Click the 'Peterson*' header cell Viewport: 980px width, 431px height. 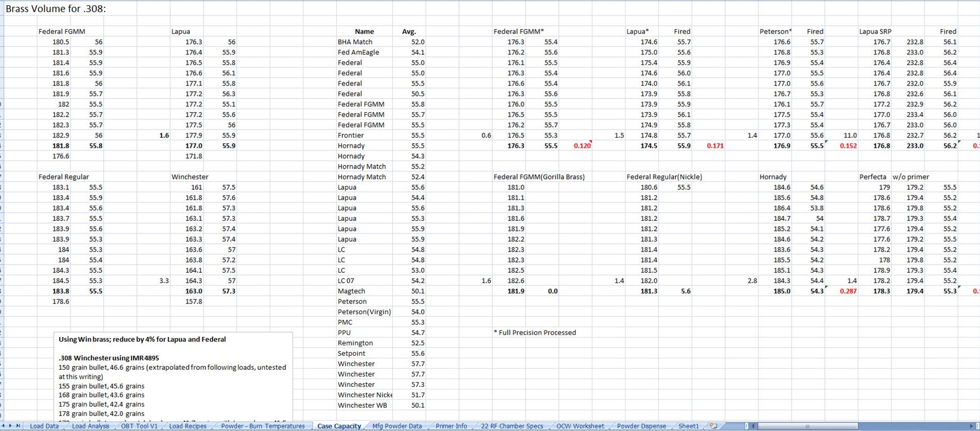(x=776, y=32)
